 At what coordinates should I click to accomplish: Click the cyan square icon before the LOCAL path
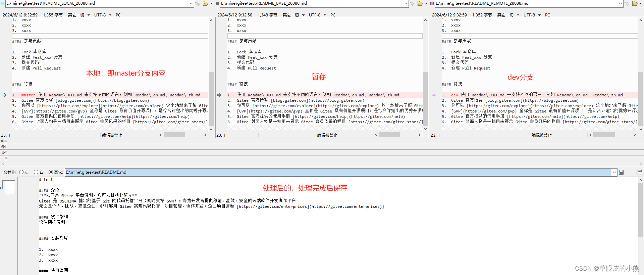3,3
